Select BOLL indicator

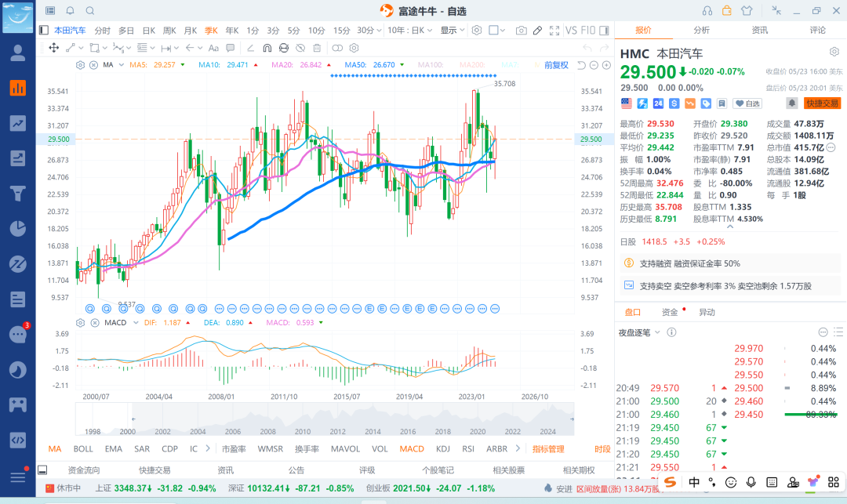point(83,449)
